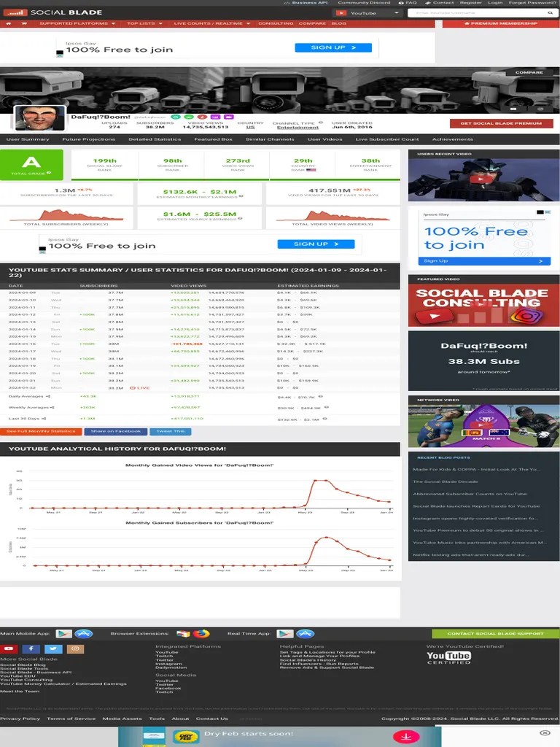Click the Social Blade Consulting featured video
Image resolution: width=560 pixels, height=747 pixels.
click(x=484, y=306)
